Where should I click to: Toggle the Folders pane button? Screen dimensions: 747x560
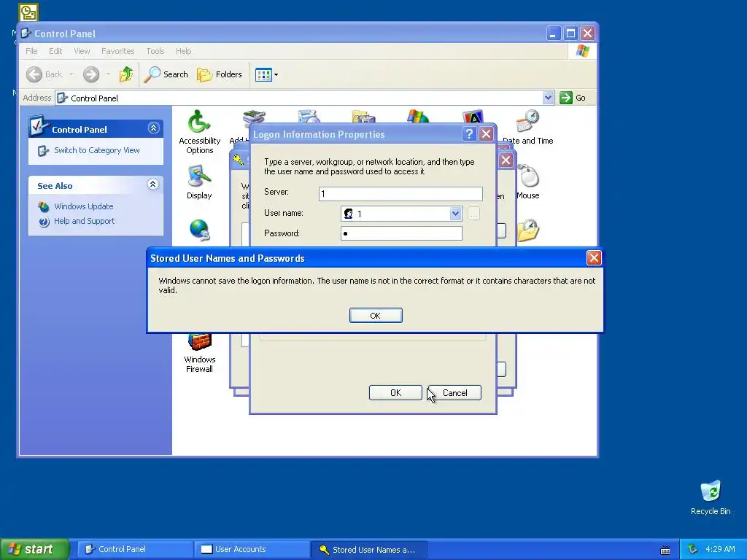click(220, 74)
